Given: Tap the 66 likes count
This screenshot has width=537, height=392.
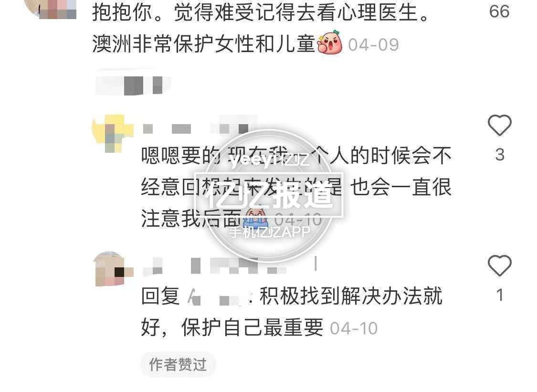Looking at the screenshot, I should pos(499,11).
